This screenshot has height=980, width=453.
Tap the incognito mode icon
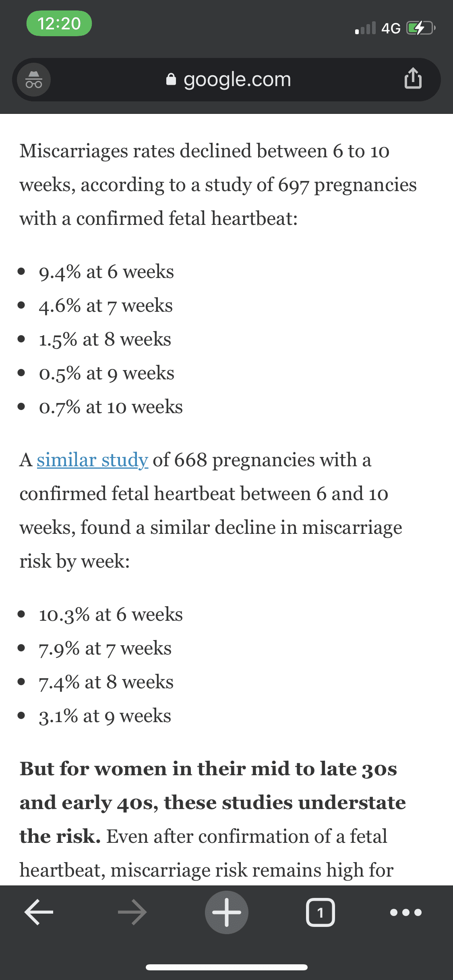point(34,80)
